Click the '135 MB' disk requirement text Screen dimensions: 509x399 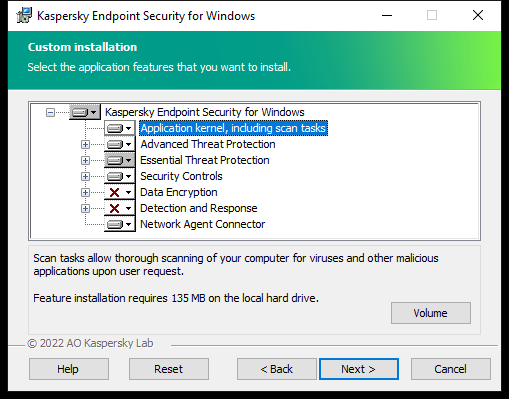point(188,298)
